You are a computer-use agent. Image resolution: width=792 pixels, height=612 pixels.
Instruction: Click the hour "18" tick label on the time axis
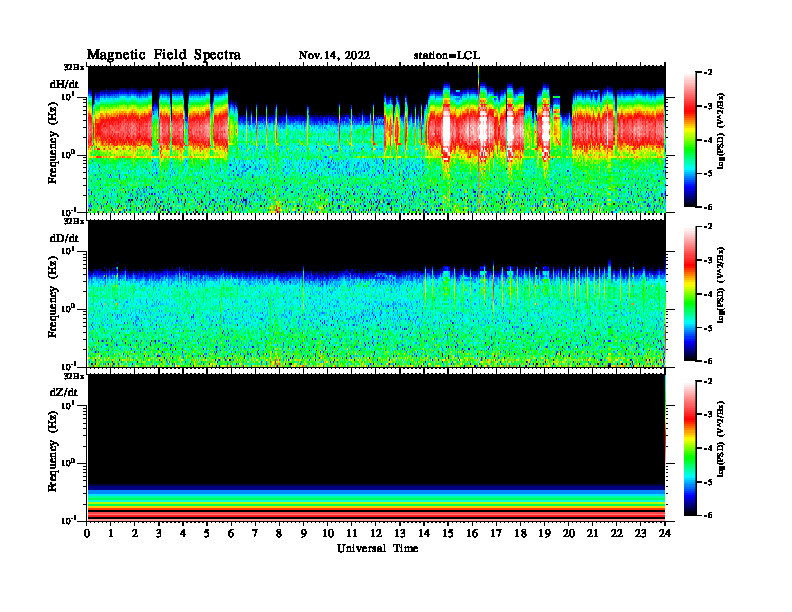coord(520,533)
